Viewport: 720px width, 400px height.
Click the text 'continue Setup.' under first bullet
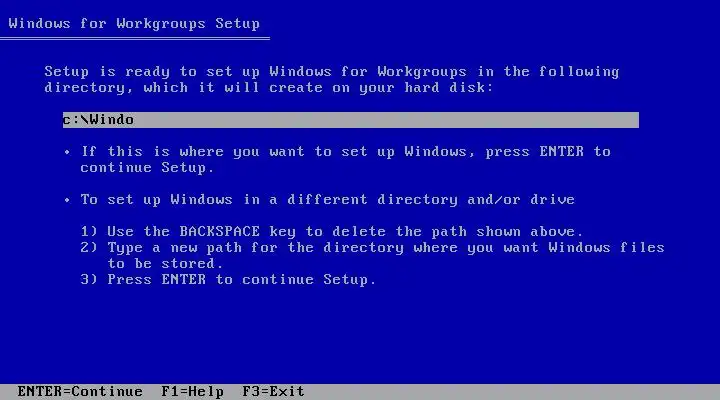click(147, 168)
